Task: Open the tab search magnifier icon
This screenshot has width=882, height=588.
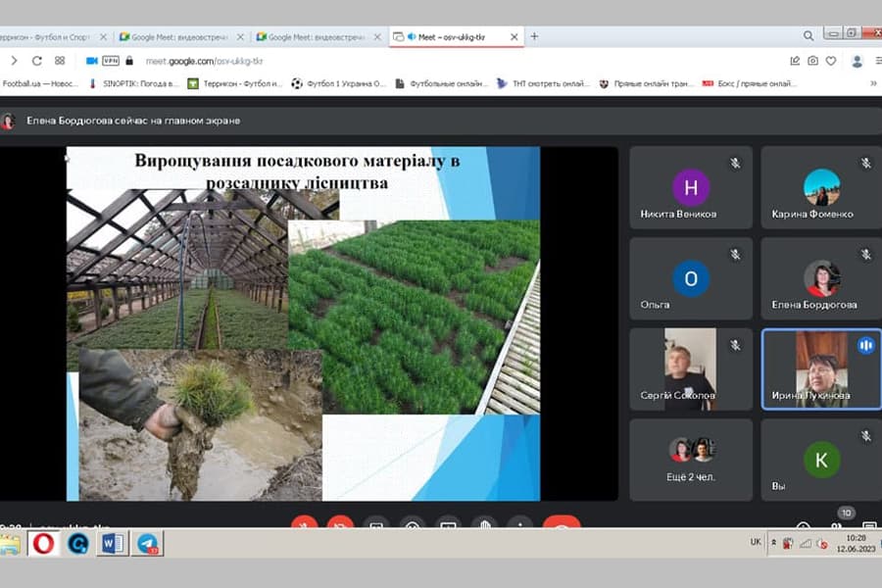Action: tap(808, 36)
